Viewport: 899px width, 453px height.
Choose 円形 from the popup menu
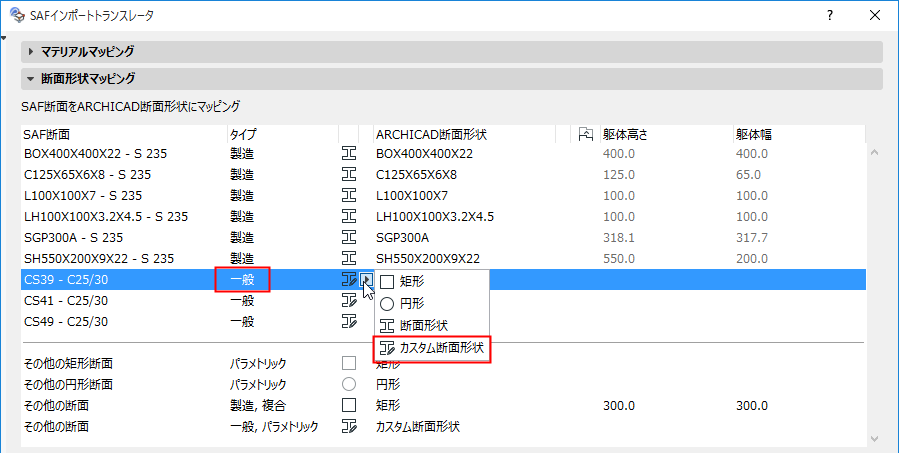[432, 303]
